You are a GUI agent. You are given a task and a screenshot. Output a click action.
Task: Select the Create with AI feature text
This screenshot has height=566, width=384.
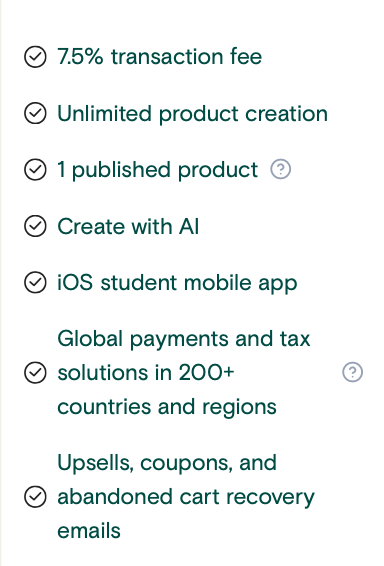pyautogui.click(x=128, y=226)
